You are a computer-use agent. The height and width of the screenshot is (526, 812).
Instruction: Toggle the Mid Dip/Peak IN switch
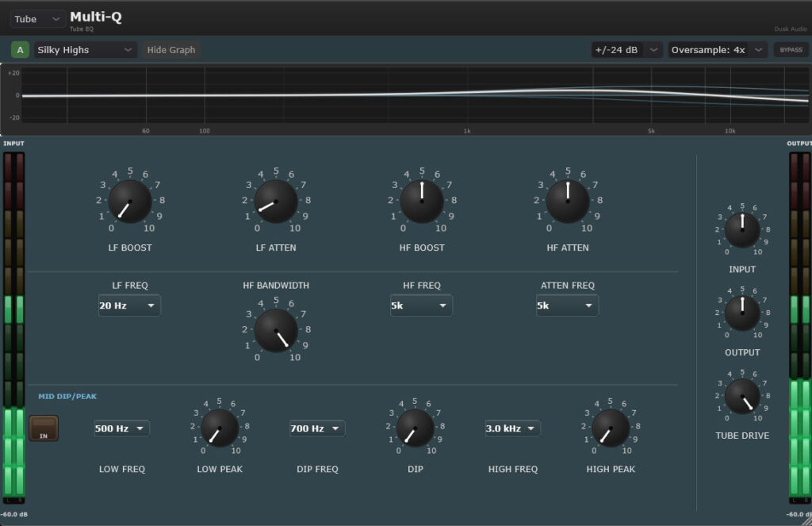(44, 429)
